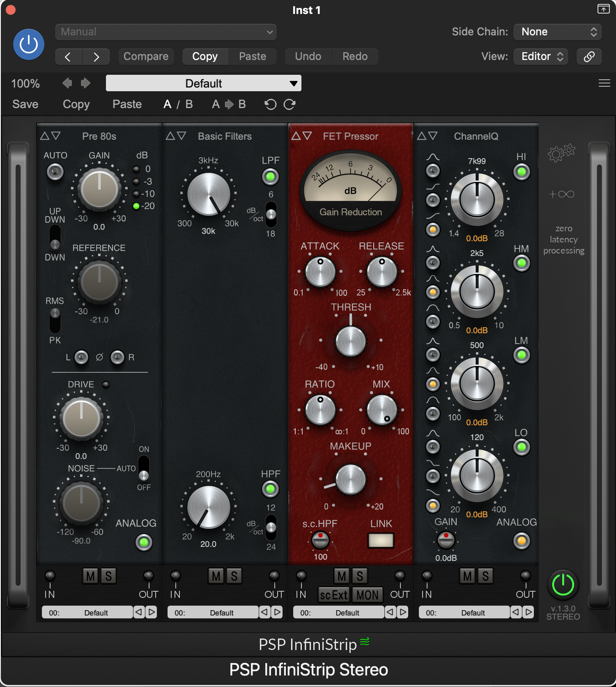Click the PSP redo circular arrow
The image size is (616, 687).
click(x=290, y=104)
